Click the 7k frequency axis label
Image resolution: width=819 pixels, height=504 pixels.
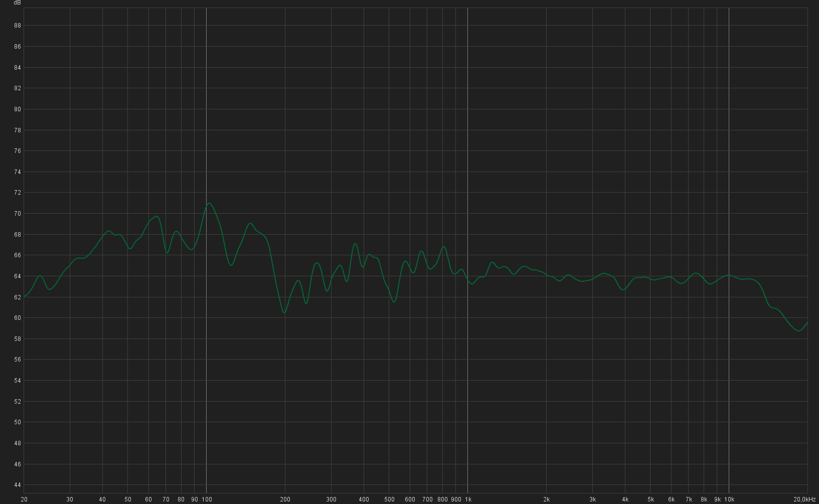pyautogui.click(x=689, y=499)
